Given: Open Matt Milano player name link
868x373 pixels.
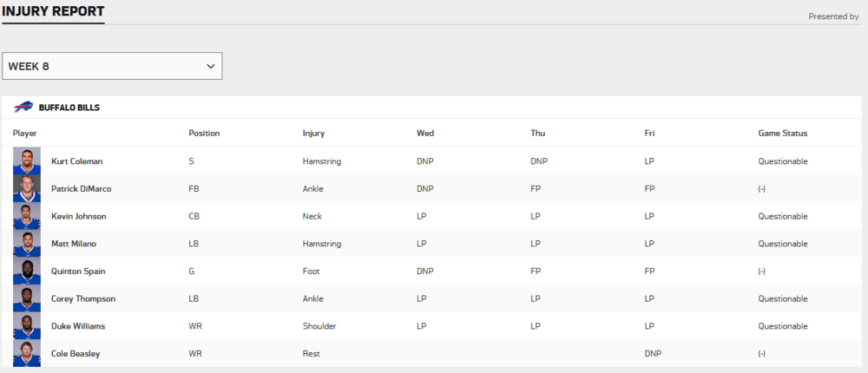Looking at the screenshot, I should pyautogui.click(x=74, y=244).
